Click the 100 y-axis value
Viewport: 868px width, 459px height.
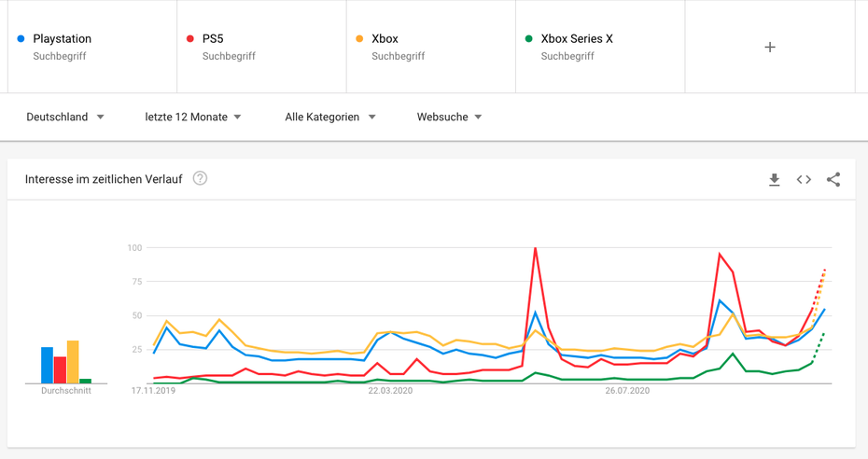pyautogui.click(x=135, y=248)
